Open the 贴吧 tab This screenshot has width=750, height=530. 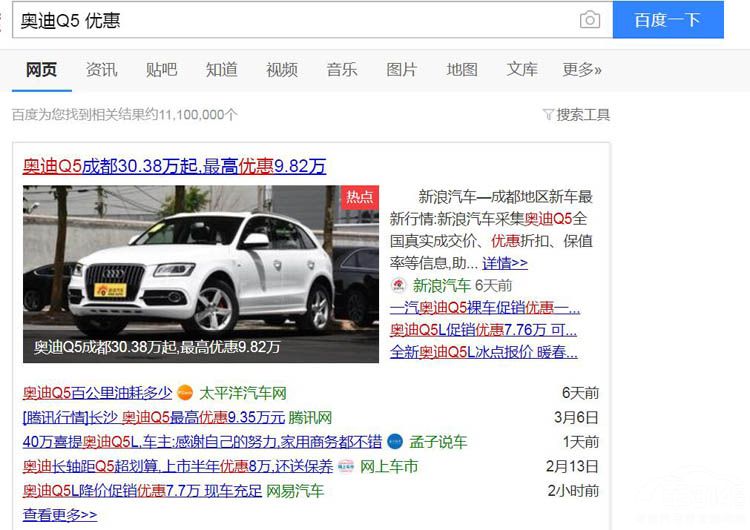pos(162,70)
